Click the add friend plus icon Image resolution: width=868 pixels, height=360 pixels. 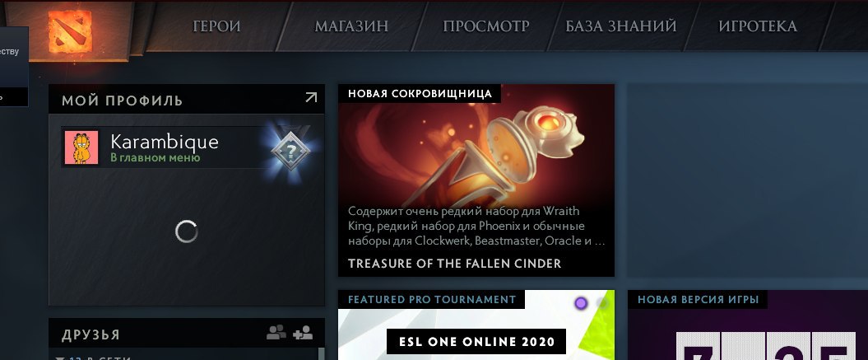303,333
